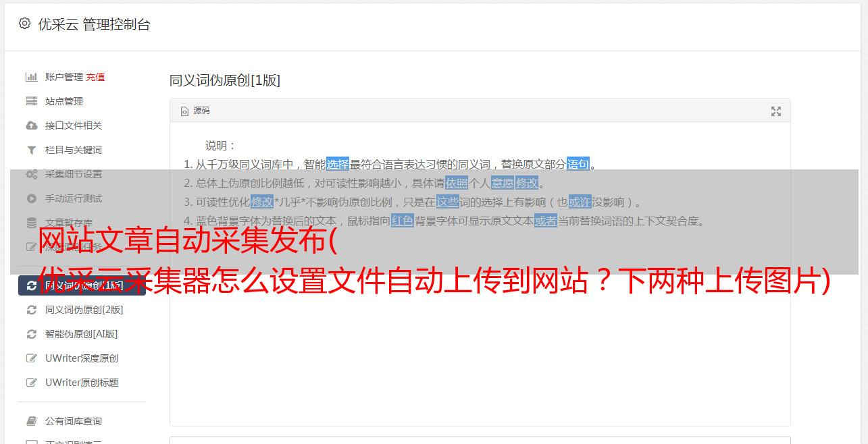This screenshot has width=868, height=444.
Task: Click highlighted word 依照 in line two
Action: (x=457, y=183)
